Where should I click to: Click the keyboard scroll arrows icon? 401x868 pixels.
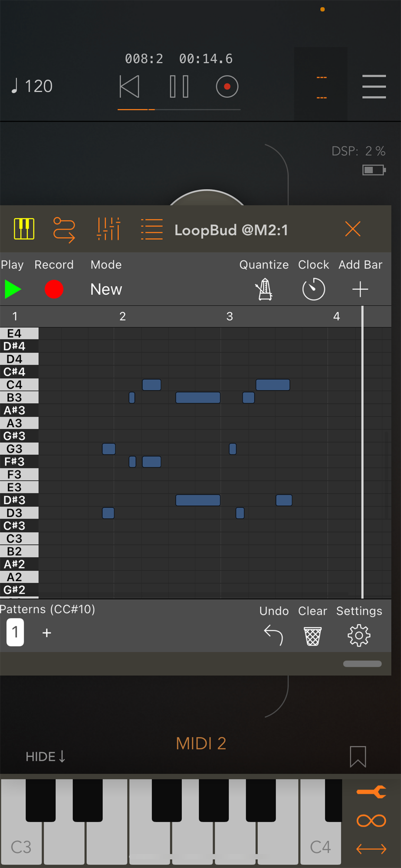pos(371,849)
